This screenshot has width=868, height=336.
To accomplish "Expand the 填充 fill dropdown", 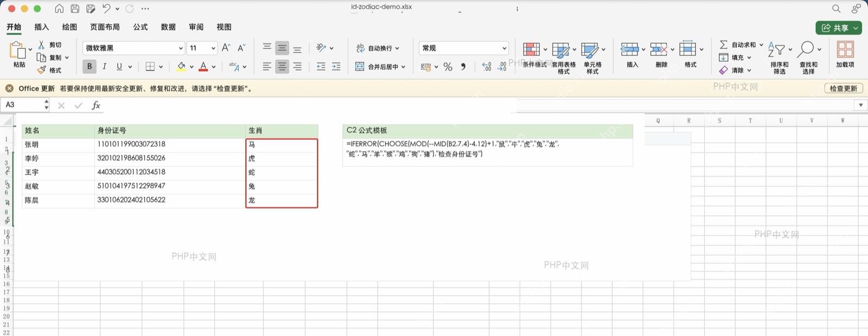I will coord(749,57).
